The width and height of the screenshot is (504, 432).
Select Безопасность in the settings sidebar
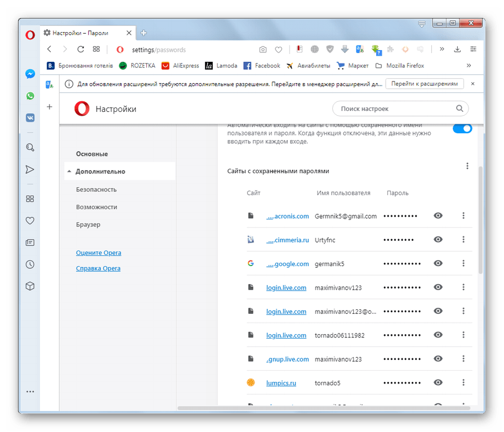(96, 190)
